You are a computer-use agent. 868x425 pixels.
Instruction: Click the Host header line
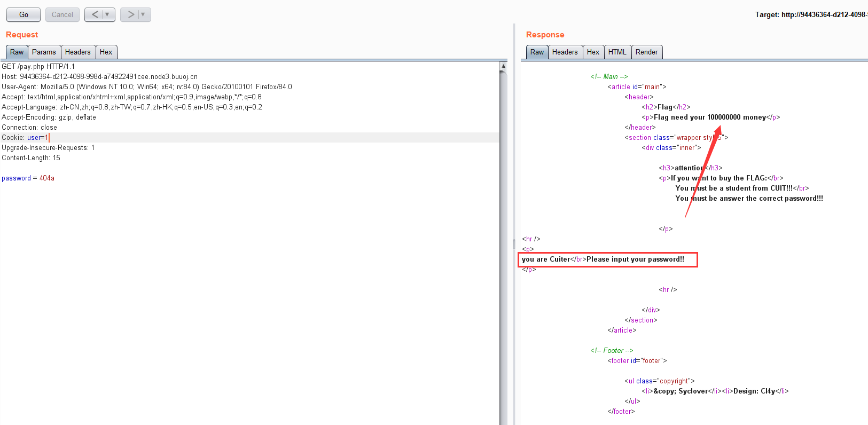100,76
